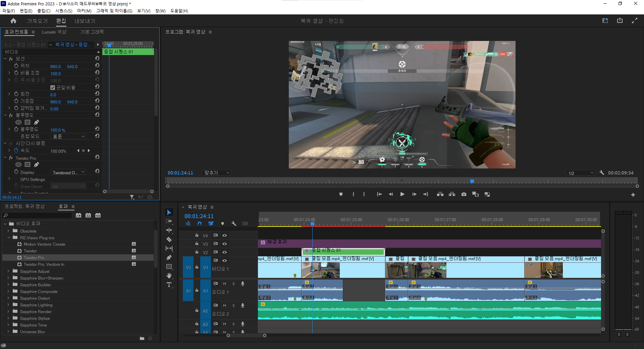644x349 pixels.
Task: Mute the A1 오디오 1 track
Action: (x=224, y=284)
